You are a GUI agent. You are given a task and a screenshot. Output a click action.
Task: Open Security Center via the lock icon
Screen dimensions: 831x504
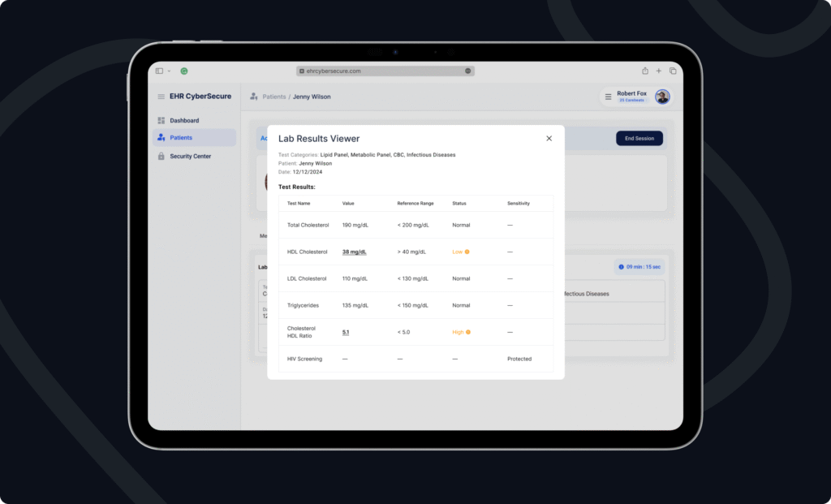160,156
